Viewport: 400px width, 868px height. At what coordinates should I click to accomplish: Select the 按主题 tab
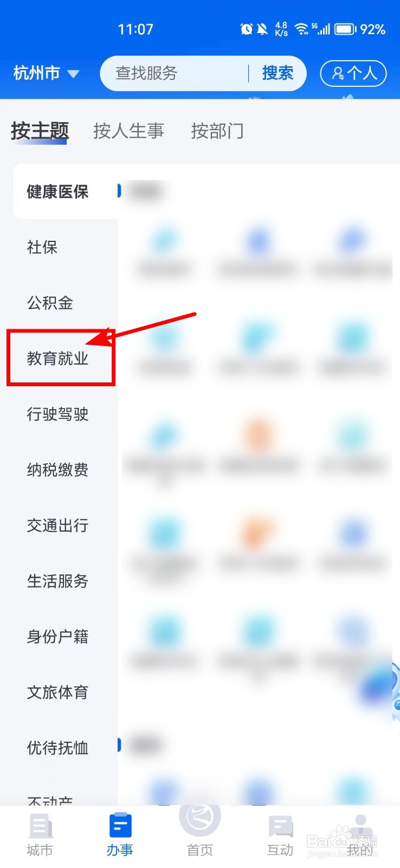tap(40, 131)
